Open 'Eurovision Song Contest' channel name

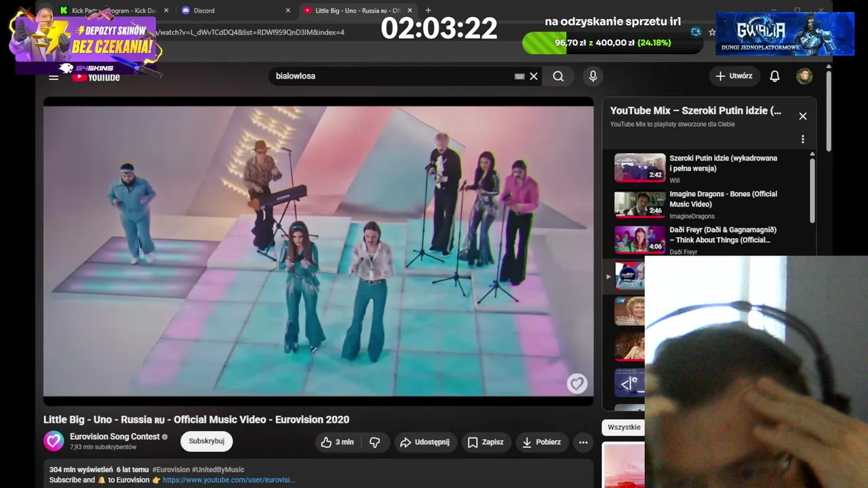pyautogui.click(x=115, y=436)
